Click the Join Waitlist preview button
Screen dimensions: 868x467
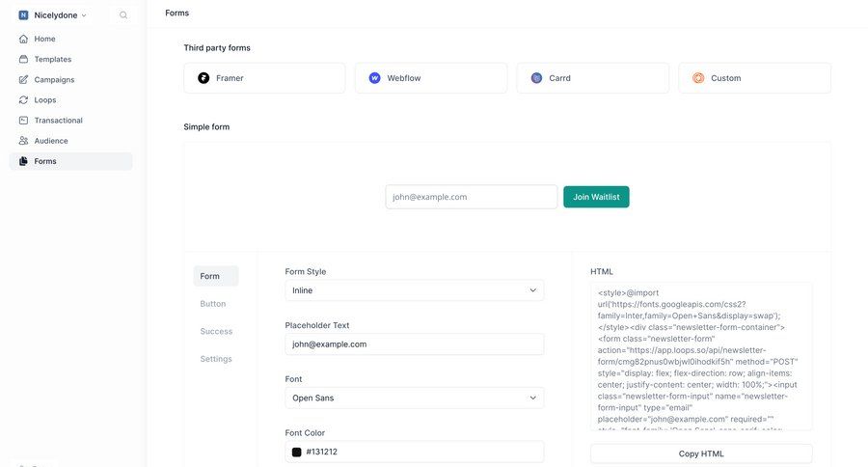pyautogui.click(x=596, y=197)
